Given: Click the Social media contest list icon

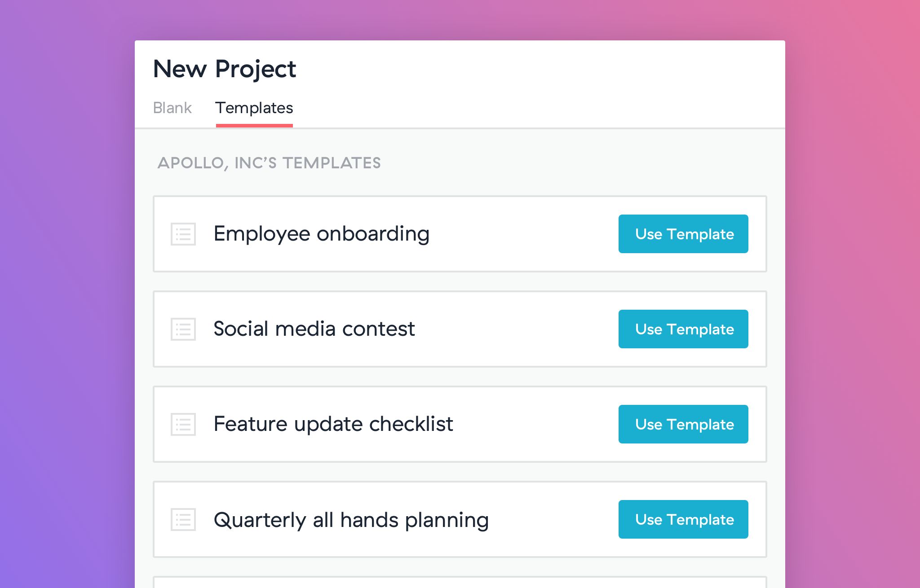Looking at the screenshot, I should point(183,329).
